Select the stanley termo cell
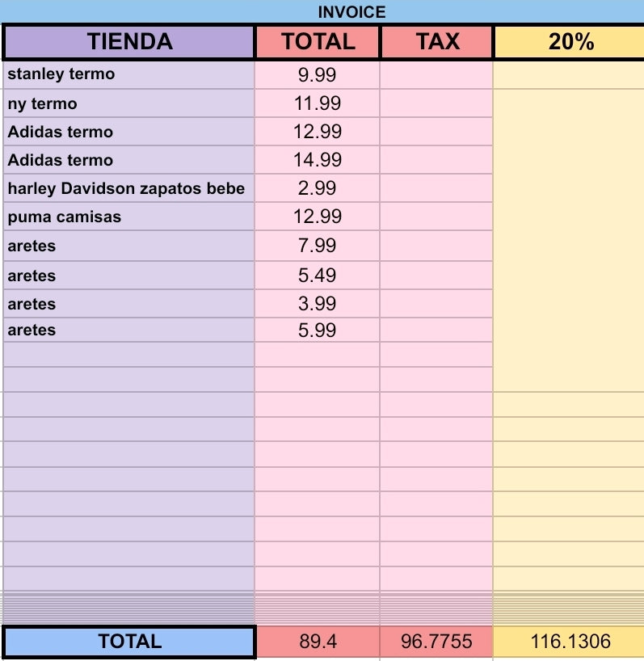The image size is (644, 661). coord(129,74)
